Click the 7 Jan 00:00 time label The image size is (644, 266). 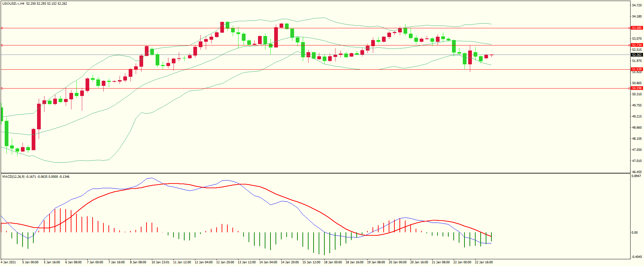(x=95, y=262)
